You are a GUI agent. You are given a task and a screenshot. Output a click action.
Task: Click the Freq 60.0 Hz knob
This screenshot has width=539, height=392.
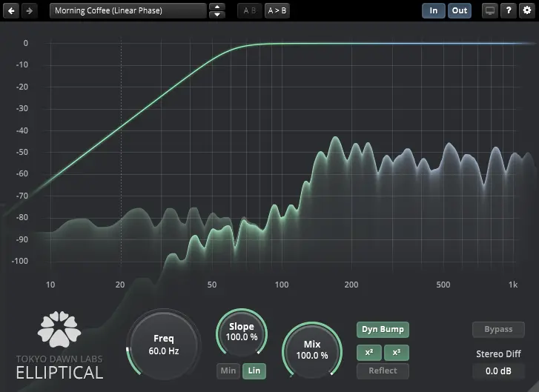coord(164,345)
